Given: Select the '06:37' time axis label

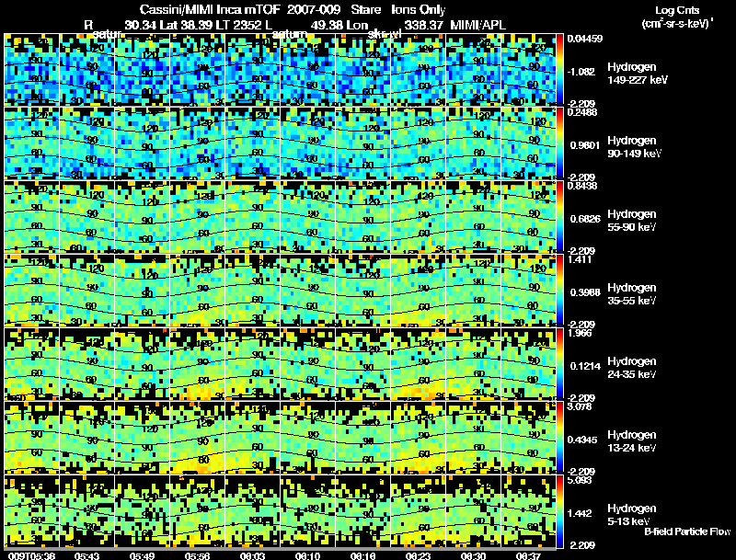Looking at the screenshot, I should (x=528, y=555).
